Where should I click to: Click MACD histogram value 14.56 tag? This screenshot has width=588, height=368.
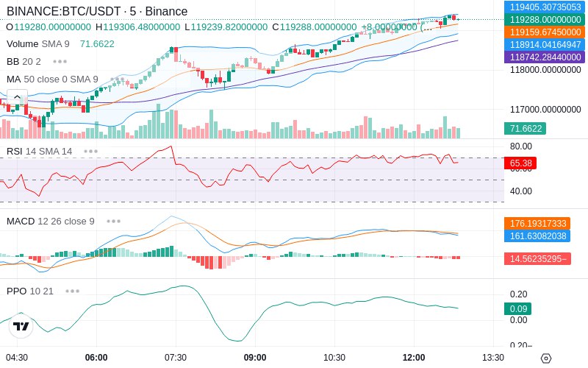[x=537, y=259]
